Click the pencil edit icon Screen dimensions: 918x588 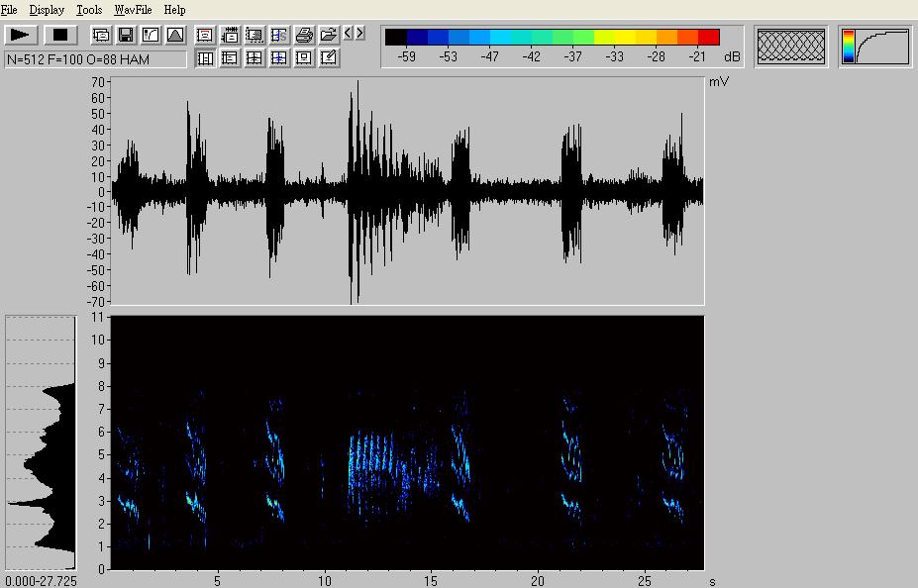[x=329, y=58]
